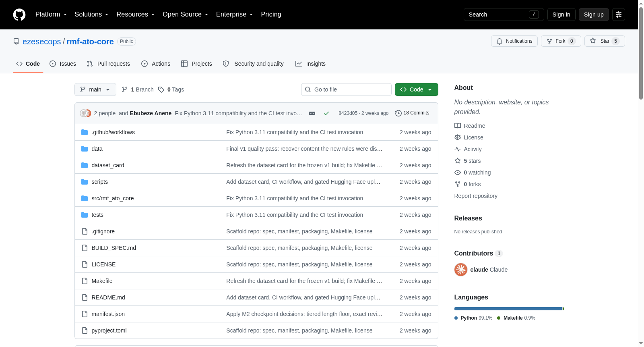View 0 forks in About
The image size is (644, 347).
pyautogui.click(x=468, y=184)
